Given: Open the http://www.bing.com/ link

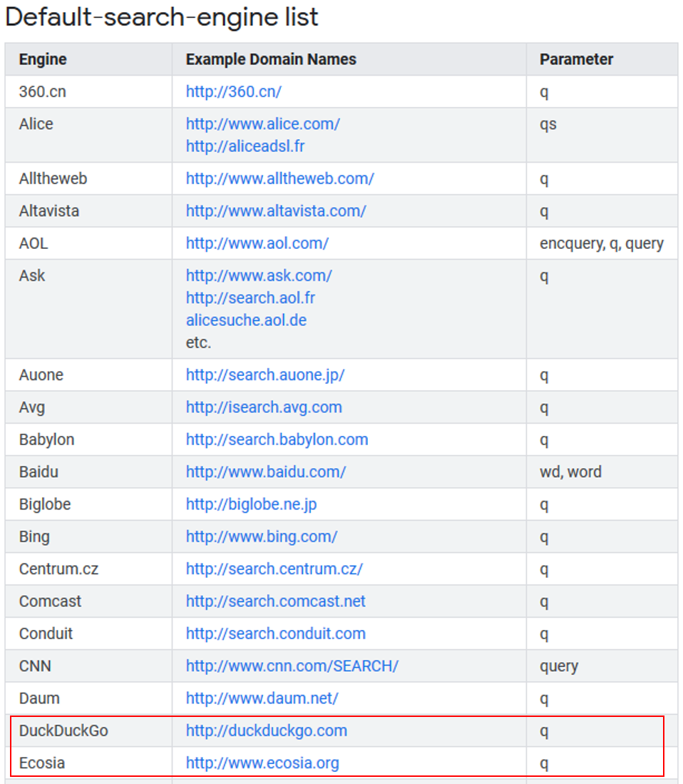Looking at the screenshot, I should (x=262, y=536).
